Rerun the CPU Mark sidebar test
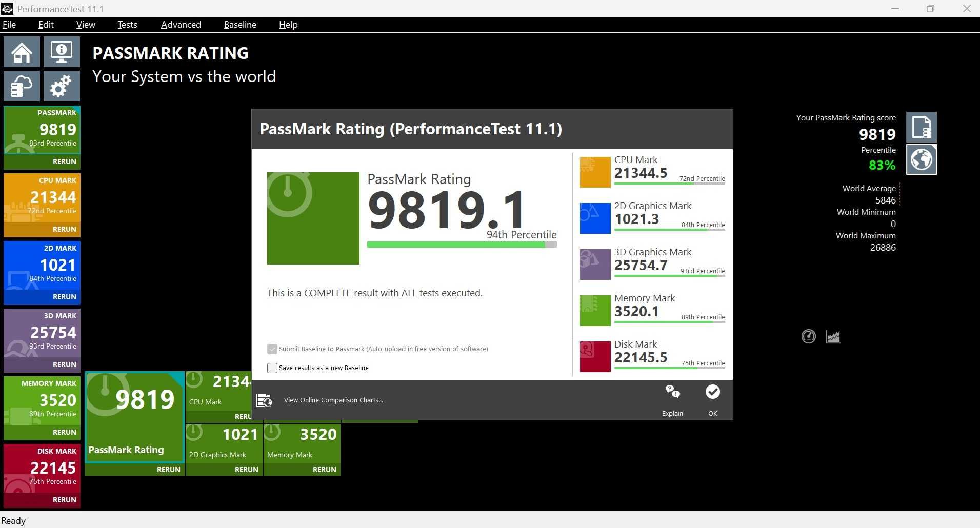980x528 pixels. (65, 229)
